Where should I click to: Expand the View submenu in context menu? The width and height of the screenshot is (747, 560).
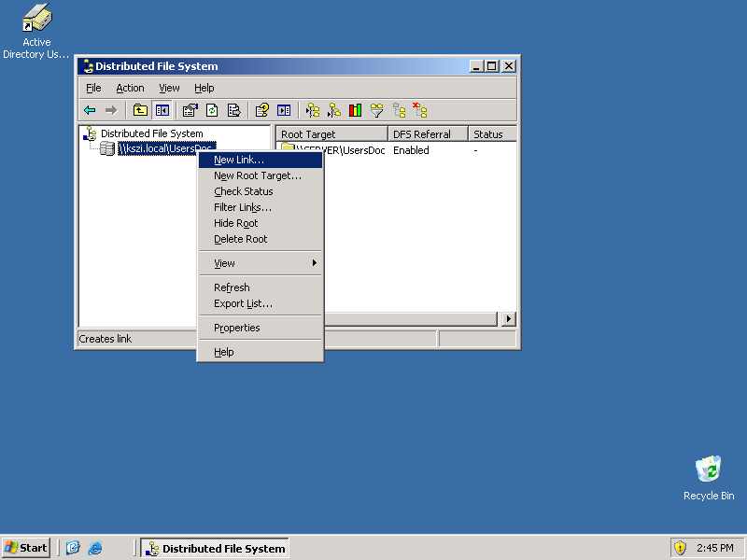pyautogui.click(x=261, y=263)
